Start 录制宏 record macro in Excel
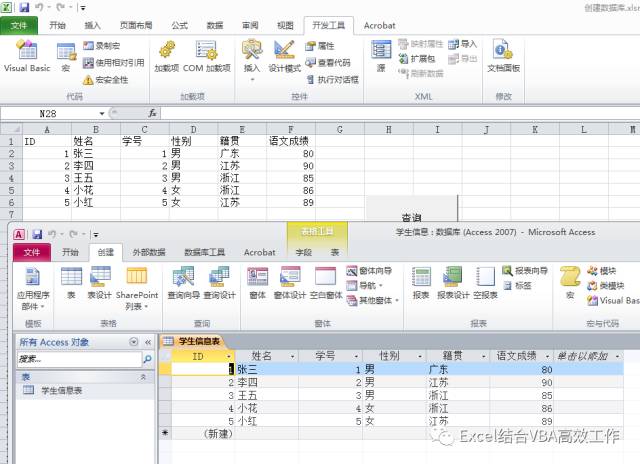 [102, 46]
